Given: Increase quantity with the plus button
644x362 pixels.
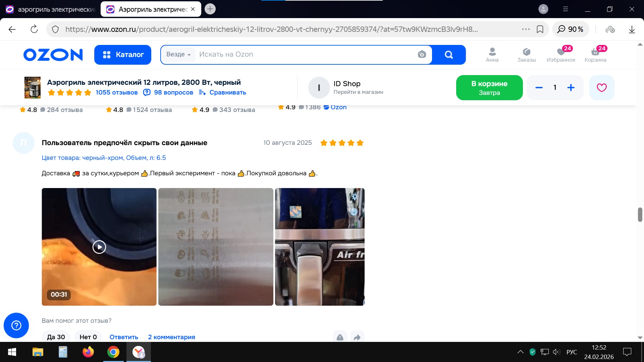Looking at the screenshot, I should point(571,87).
